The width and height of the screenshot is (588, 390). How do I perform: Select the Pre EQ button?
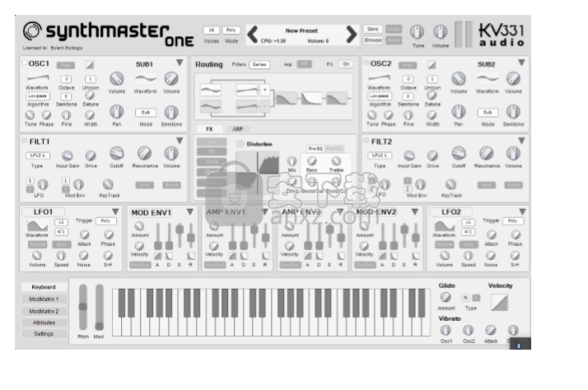[x=315, y=149]
